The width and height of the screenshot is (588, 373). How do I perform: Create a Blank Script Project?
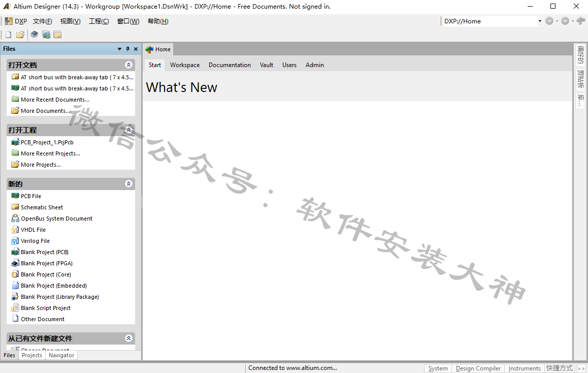(46, 308)
